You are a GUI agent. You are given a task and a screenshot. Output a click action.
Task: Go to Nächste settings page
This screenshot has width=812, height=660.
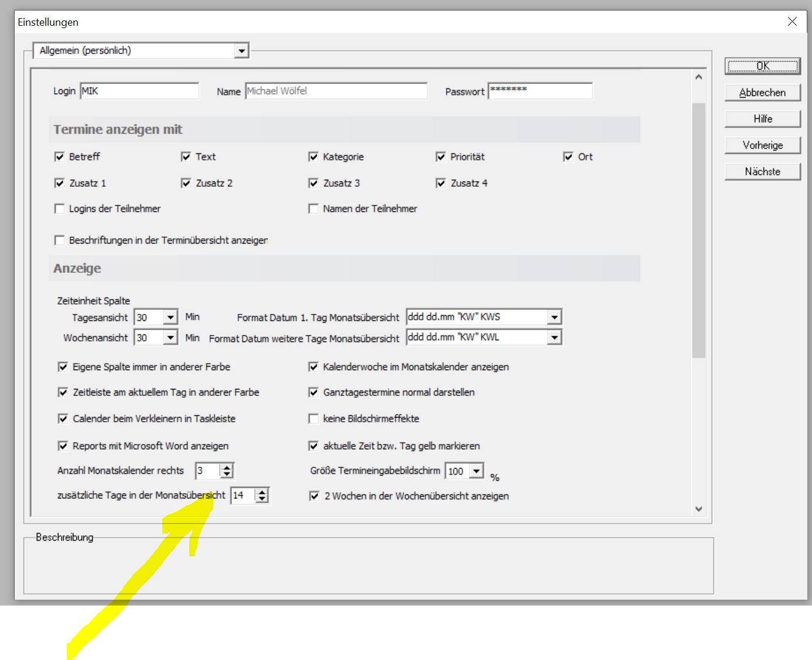762,172
